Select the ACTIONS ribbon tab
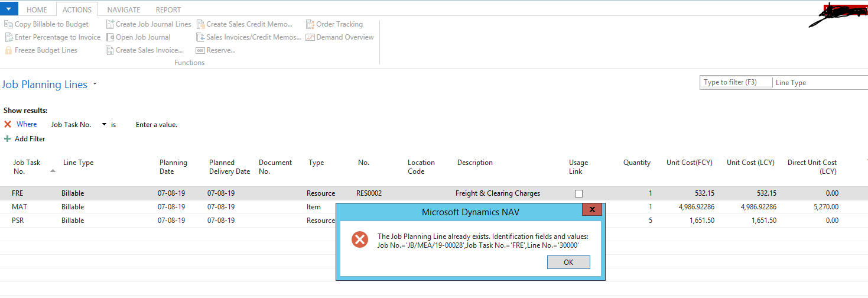 [x=77, y=9]
